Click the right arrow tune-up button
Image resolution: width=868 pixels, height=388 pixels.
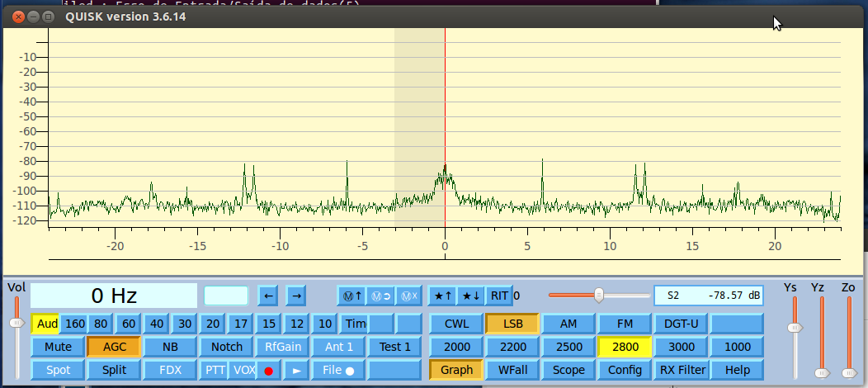pyautogui.click(x=295, y=296)
